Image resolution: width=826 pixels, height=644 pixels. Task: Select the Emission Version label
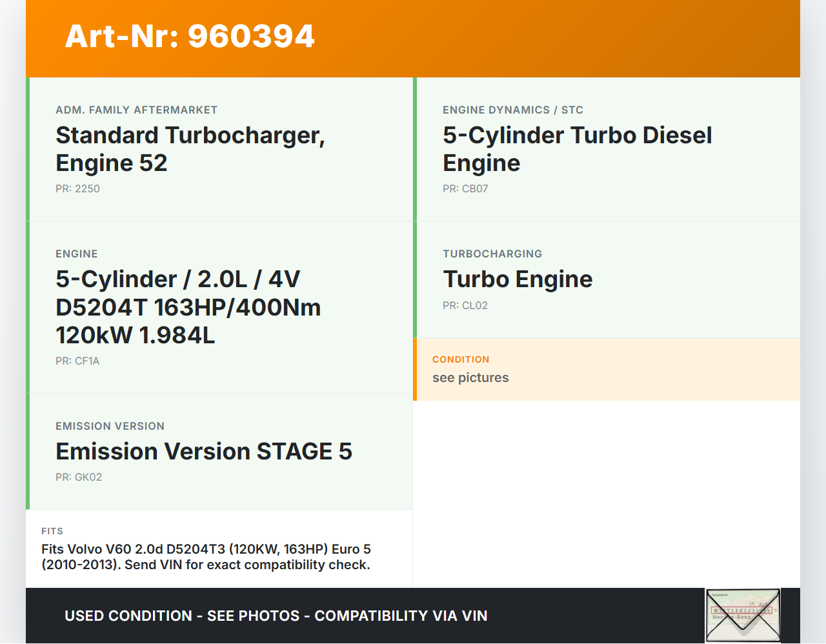(110, 427)
